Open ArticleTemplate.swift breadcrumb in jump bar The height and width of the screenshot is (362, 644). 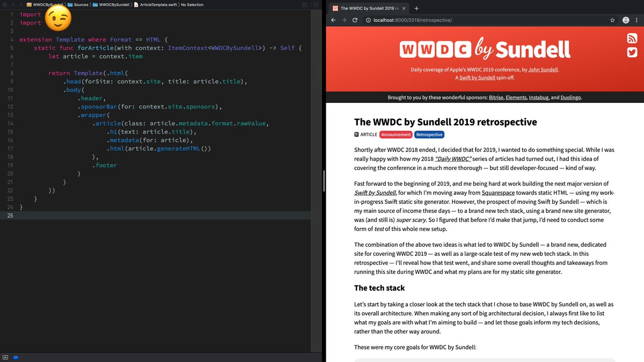coord(156,4)
